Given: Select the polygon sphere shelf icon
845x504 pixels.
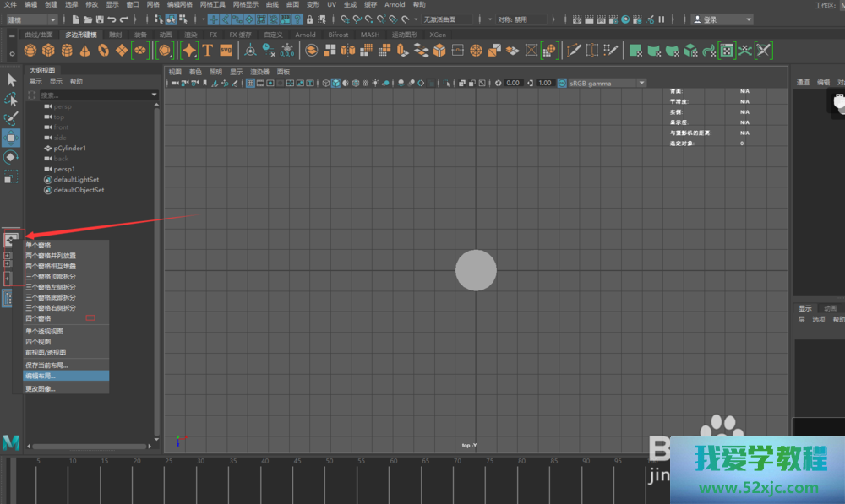Looking at the screenshot, I should click(30, 51).
